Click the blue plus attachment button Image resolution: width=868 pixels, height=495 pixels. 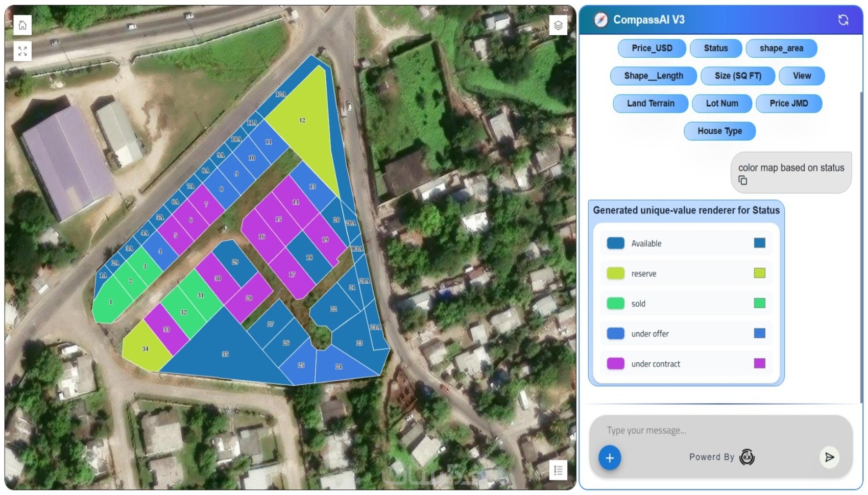point(610,457)
